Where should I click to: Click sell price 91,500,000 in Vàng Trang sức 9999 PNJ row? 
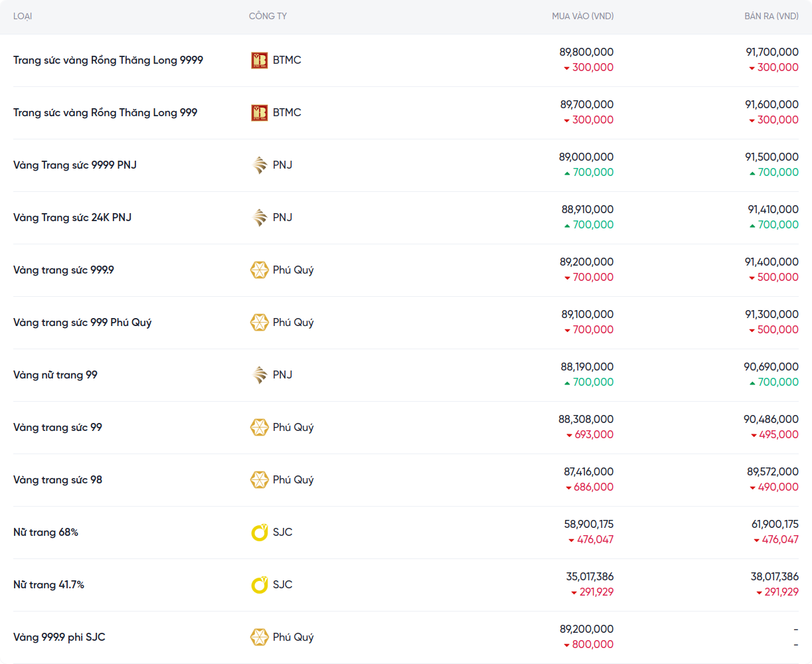[x=771, y=157]
